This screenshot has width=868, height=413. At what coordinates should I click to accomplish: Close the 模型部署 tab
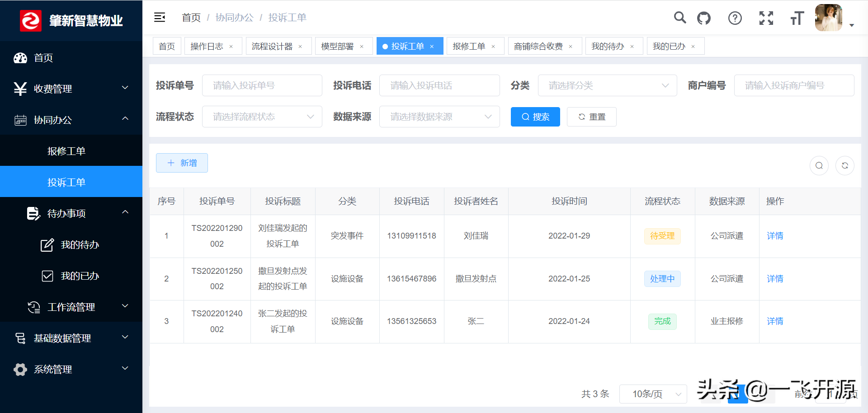click(362, 47)
